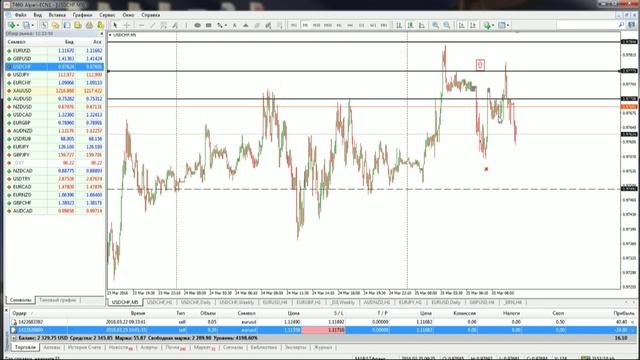Open the Templates toolbar icon

[502, 25]
